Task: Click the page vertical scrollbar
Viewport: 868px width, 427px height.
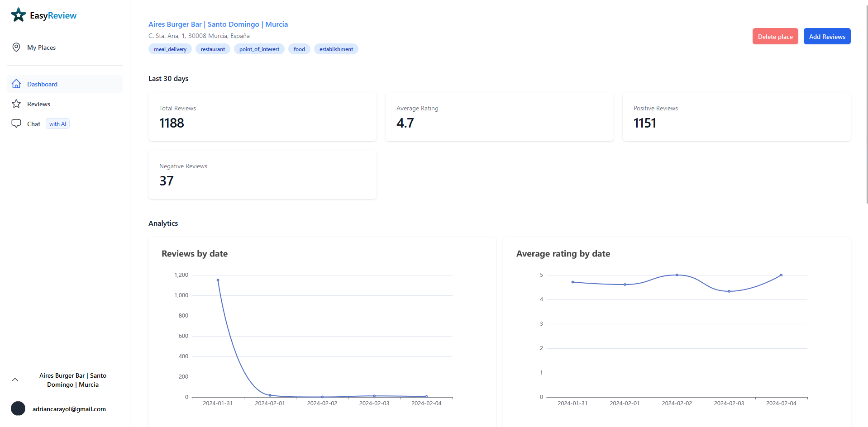Action: pos(866,104)
